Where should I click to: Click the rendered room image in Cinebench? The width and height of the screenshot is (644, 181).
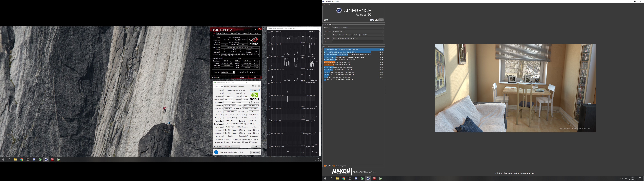click(515, 88)
